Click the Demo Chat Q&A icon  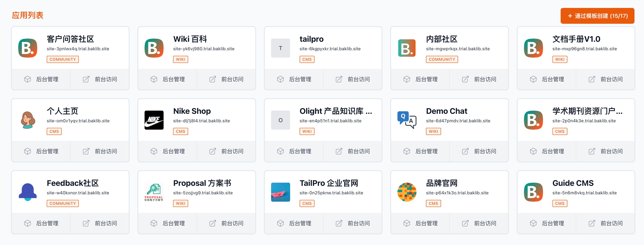pyautogui.click(x=407, y=120)
